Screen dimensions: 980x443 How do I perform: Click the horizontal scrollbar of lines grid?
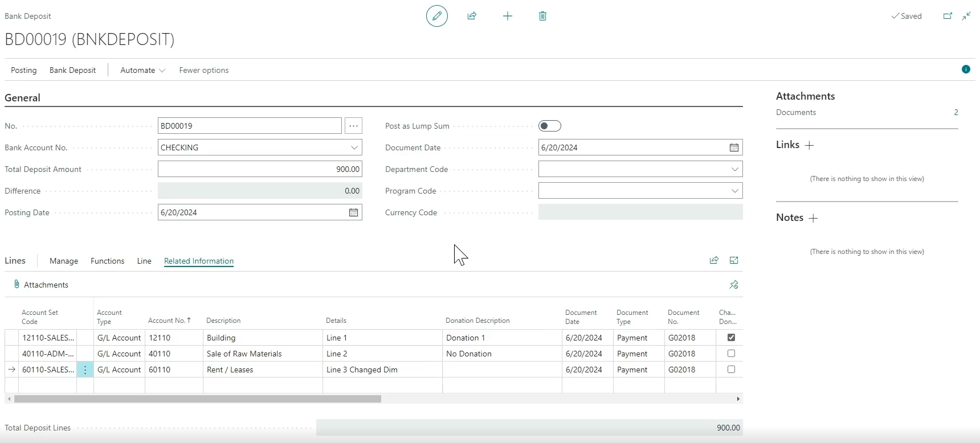pyautogui.click(x=198, y=399)
